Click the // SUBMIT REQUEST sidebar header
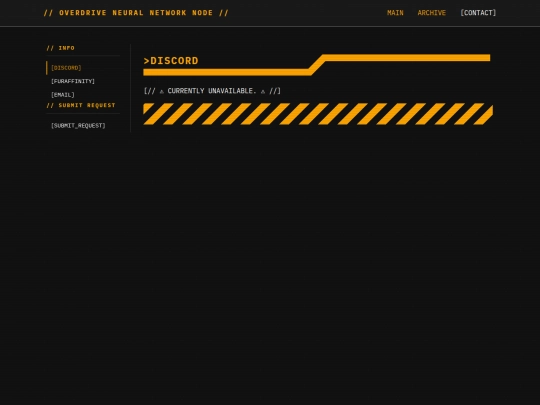The width and height of the screenshot is (540, 405). pos(81,105)
